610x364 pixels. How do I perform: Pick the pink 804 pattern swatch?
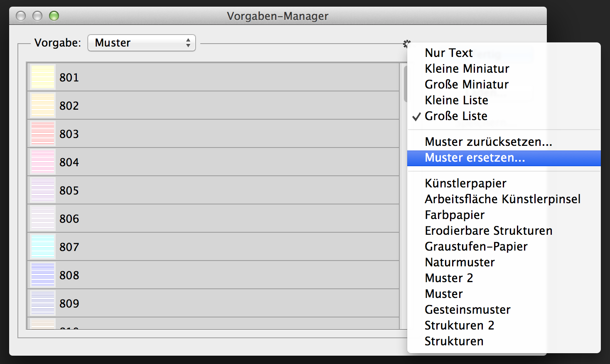(x=43, y=162)
